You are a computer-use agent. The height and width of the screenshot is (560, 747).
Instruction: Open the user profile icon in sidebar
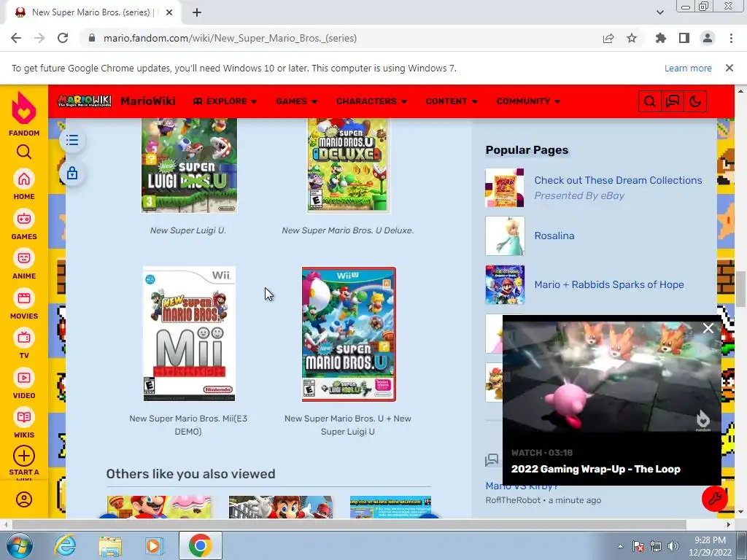24,499
